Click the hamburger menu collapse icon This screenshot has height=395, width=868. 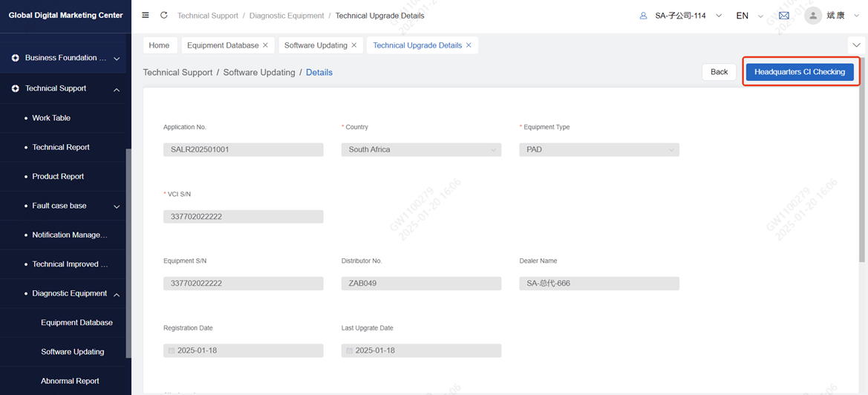tap(146, 16)
